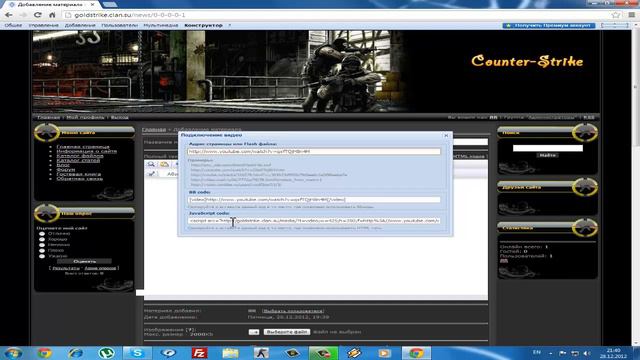Open FileZilla from taskbar
The height and width of the screenshot is (360, 640).
199,353
